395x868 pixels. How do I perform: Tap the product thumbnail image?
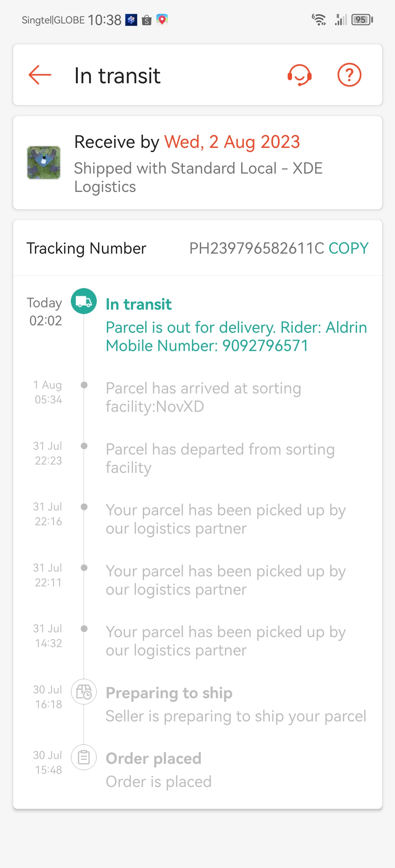44,162
